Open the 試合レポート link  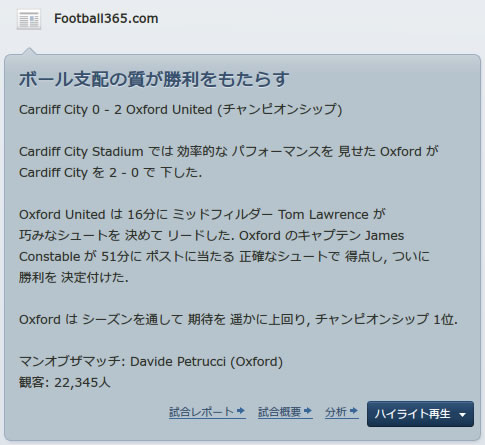pos(201,412)
